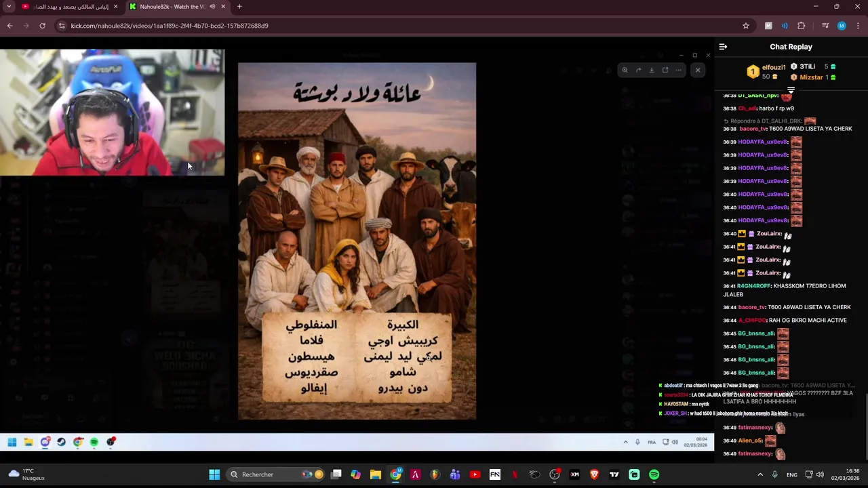
Task: Click username R4GN4ROFF in chat
Action: [x=754, y=286]
